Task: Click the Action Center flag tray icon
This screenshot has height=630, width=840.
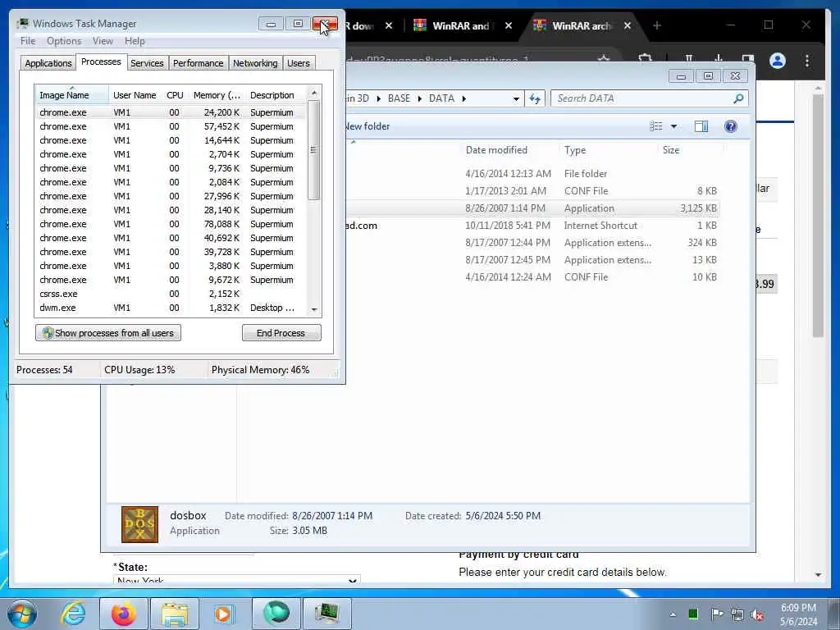Action: pyautogui.click(x=716, y=614)
